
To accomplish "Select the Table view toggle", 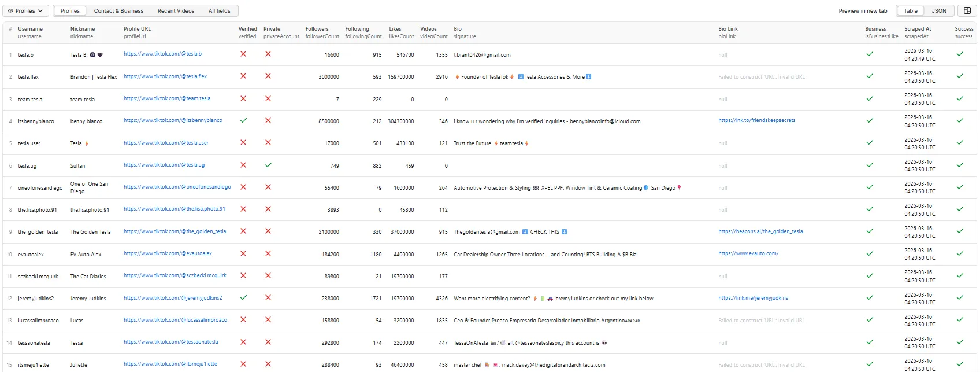I will [910, 10].
